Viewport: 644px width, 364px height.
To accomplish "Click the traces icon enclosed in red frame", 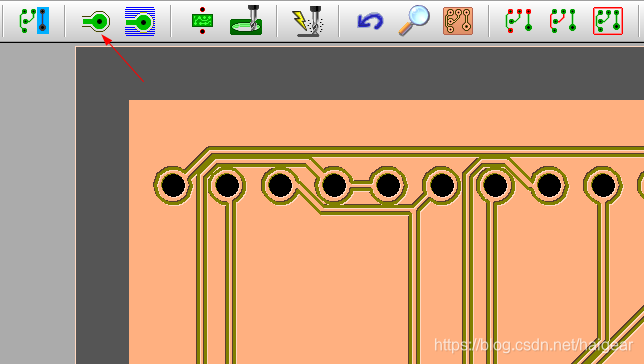I will 608,21.
